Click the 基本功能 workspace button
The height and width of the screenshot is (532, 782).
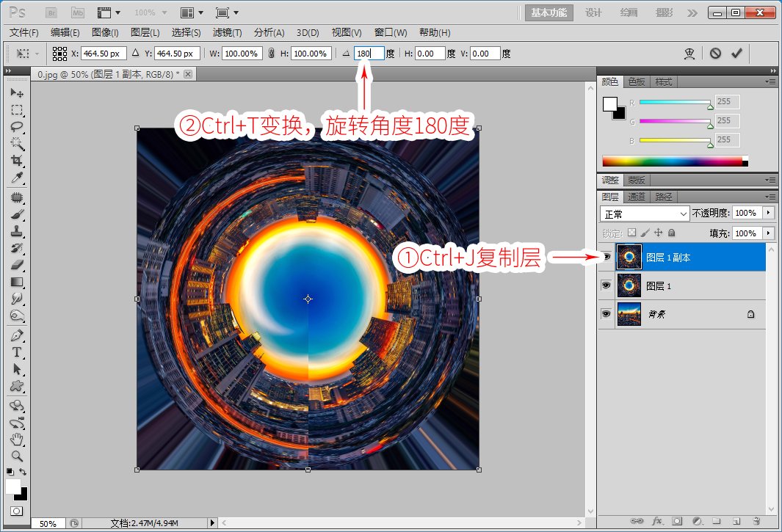(x=549, y=13)
